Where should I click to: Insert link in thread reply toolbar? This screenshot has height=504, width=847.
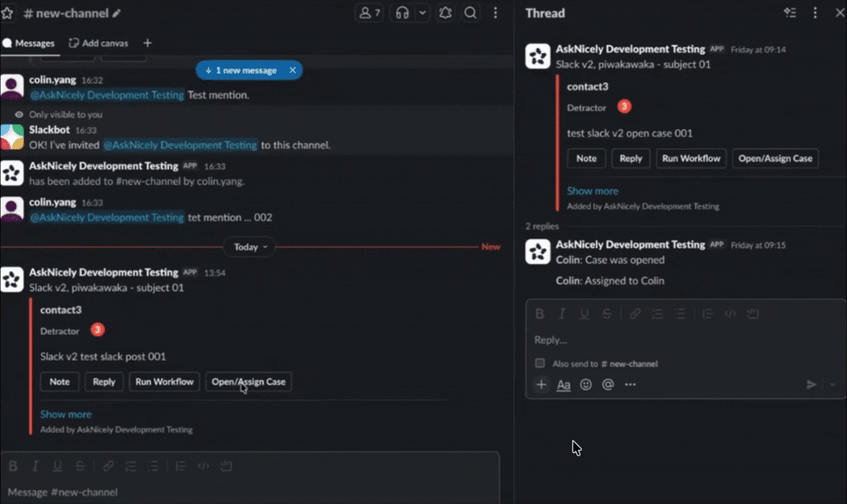[634, 314]
